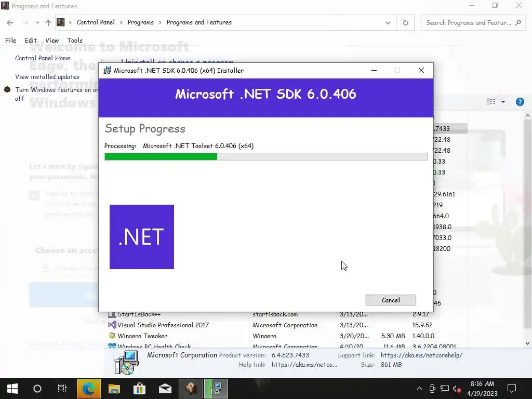The height and width of the screenshot is (399, 532).
Task: Switch to Microsoft Edge on taskbar
Action: tap(88, 389)
